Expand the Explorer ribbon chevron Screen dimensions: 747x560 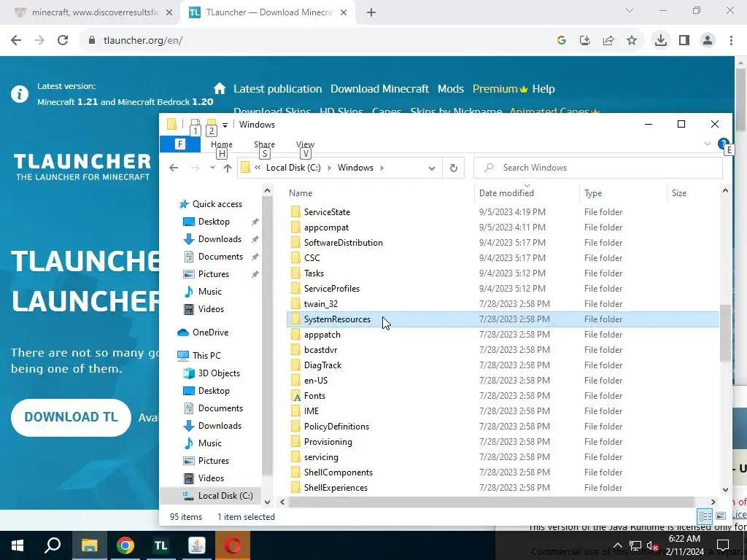pyautogui.click(x=708, y=144)
